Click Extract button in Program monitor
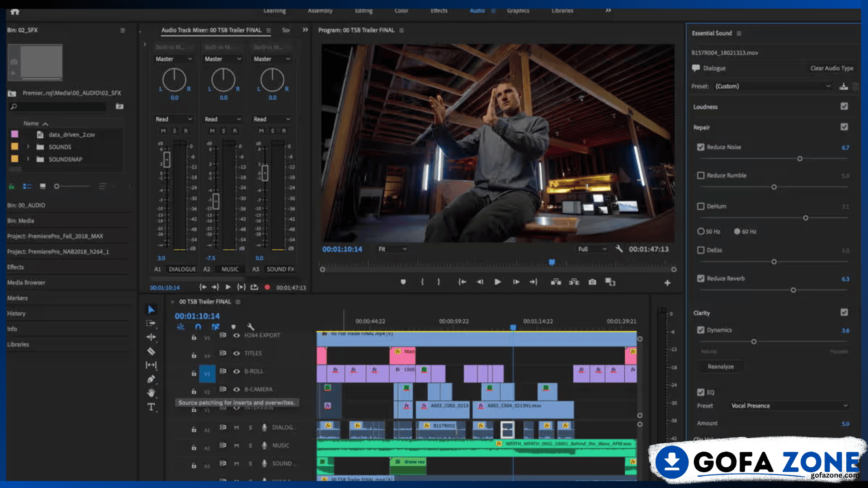 (574, 282)
